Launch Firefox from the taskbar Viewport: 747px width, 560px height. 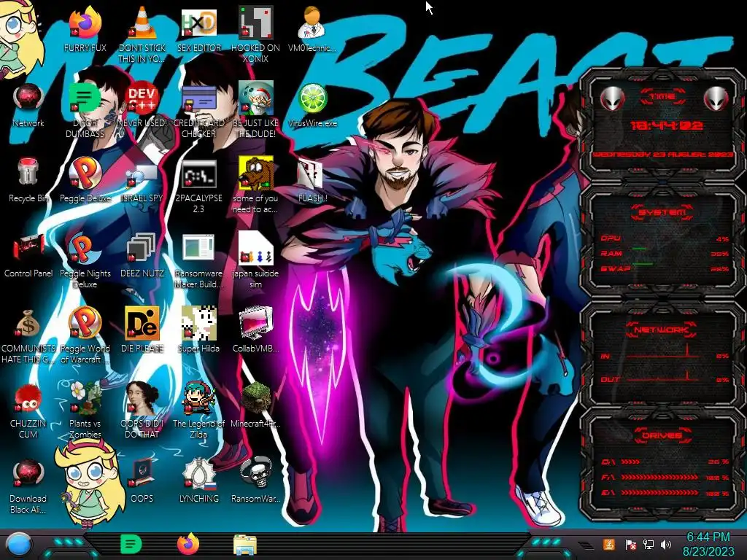[x=188, y=544]
